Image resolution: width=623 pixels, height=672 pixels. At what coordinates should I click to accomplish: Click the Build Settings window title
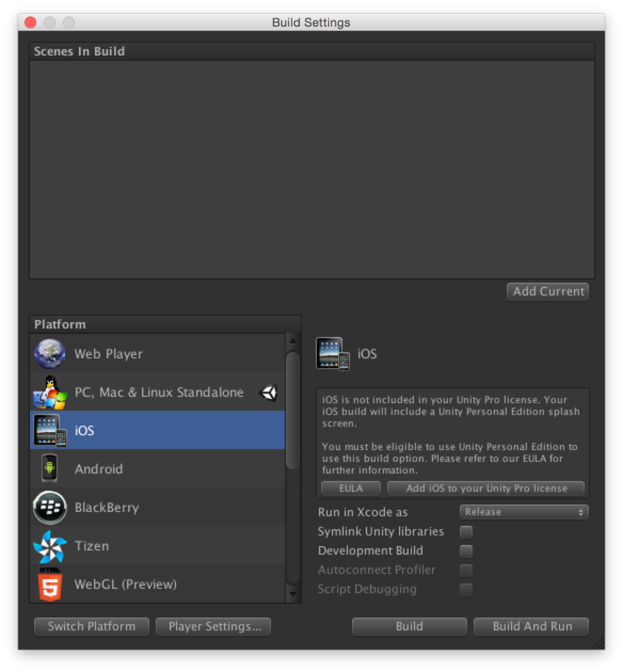(311, 22)
